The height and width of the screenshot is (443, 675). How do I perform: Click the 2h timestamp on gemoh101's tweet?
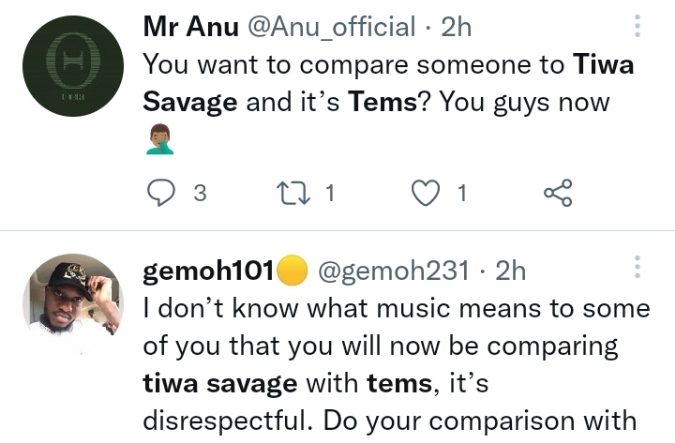(x=510, y=270)
